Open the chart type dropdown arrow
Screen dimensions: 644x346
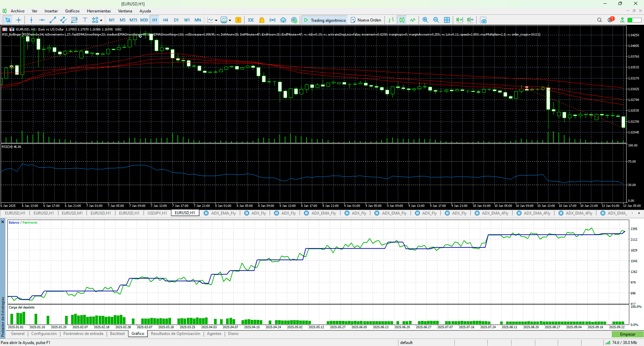click(216, 20)
